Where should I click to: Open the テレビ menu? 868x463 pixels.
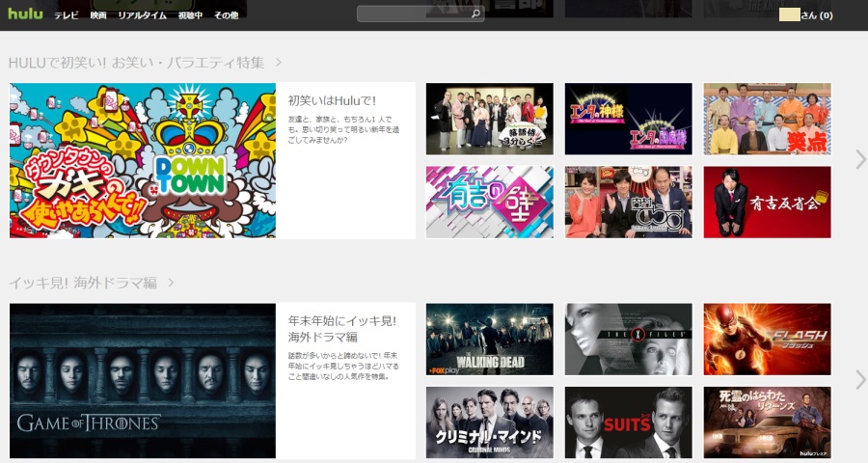pyautogui.click(x=66, y=15)
